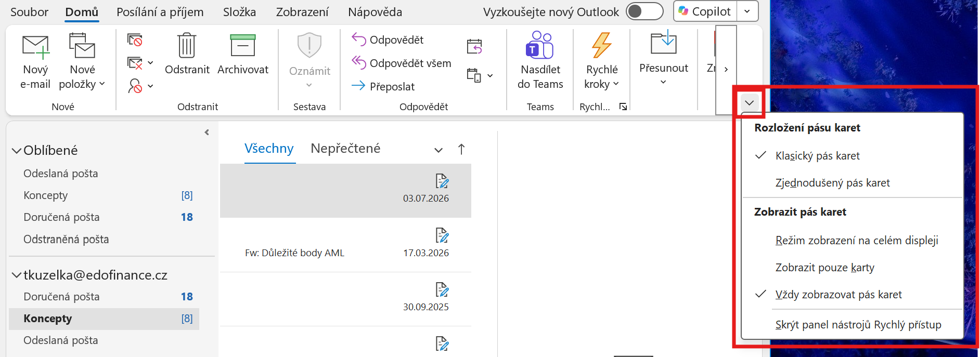The width and height of the screenshot is (980, 357).
Task: Filter by Nepřečtené messages
Action: (x=345, y=149)
